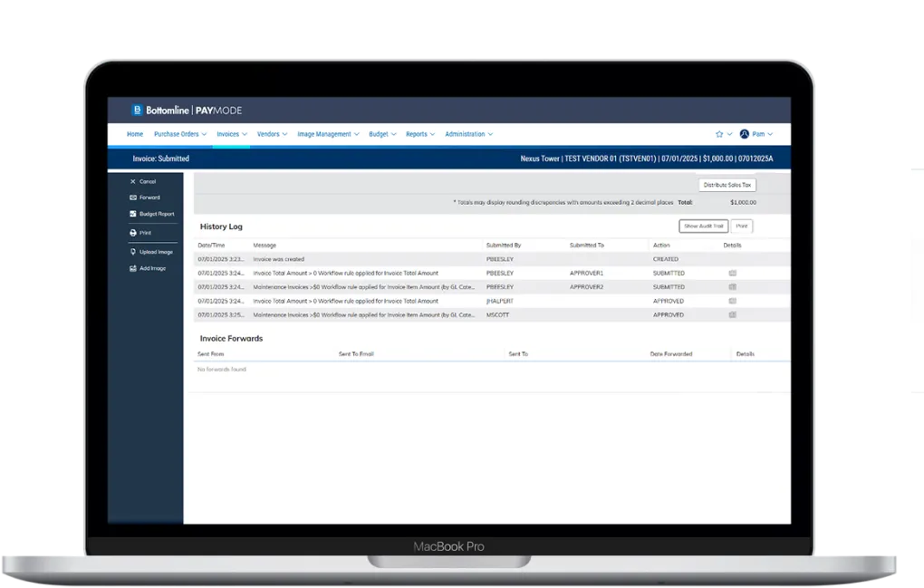Open the Reports menu
Image resolution: width=924 pixels, height=588 pixels.
pos(419,134)
